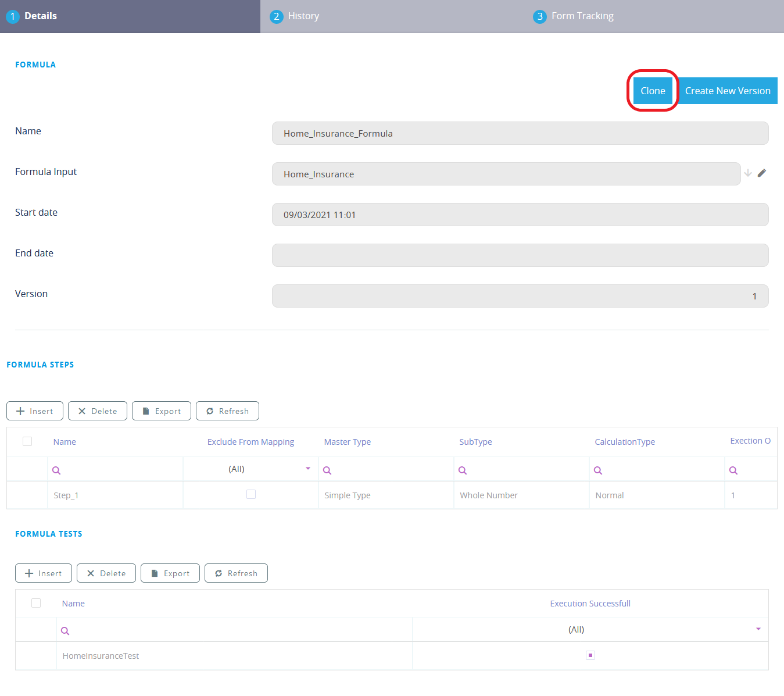Toggle Exclude From Mapping checkbox for Step_1
The width and height of the screenshot is (784, 696).
point(251,494)
